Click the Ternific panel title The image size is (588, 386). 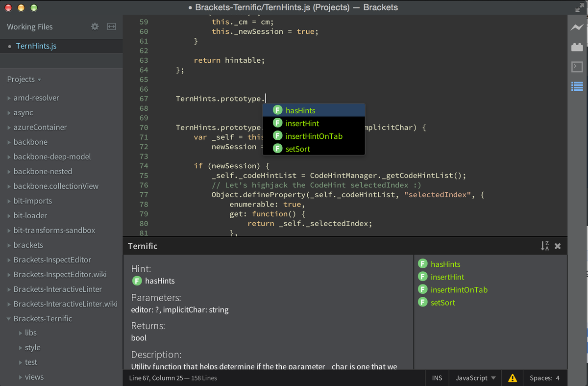point(143,246)
